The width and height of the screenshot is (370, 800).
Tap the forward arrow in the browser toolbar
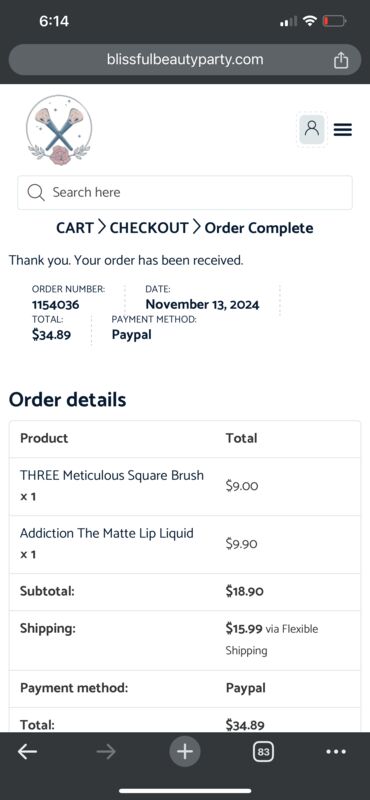tap(106, 752)
